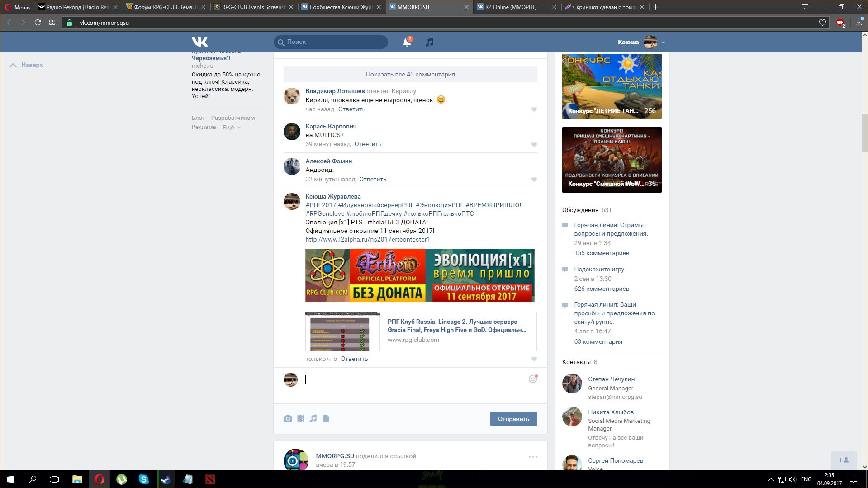The image size is (868, 488).
Task: Reply to Алексей Фомин's comment
Action: click(373, 179)
